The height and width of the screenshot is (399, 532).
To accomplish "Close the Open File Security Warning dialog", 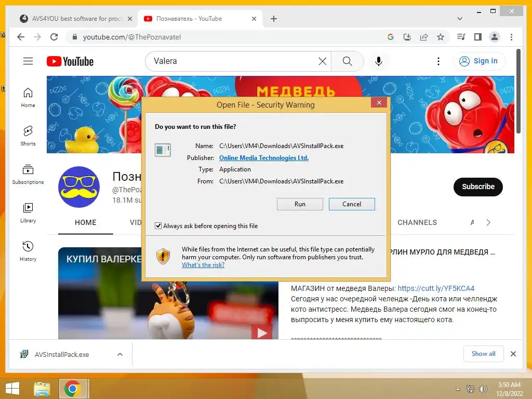I will (379, 102).
